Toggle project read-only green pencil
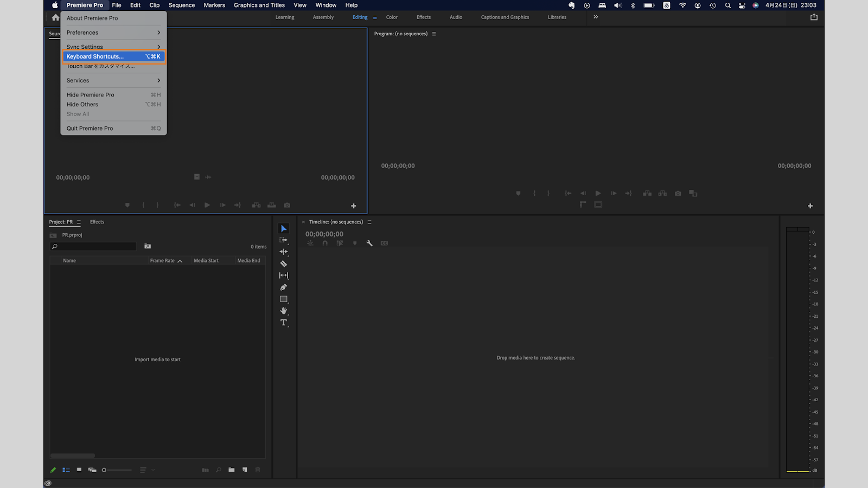This screenshot has width=868, height=488. click(53, 470)
